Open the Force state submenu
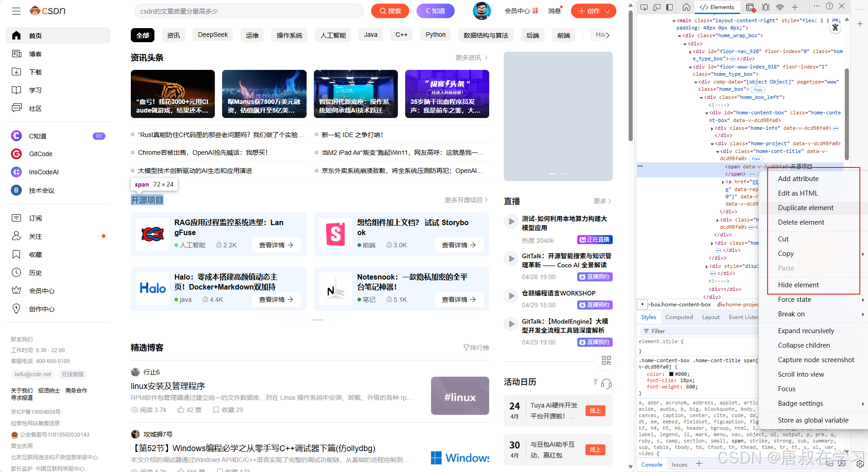Screen dimensions: 868x472 point(814,300)
